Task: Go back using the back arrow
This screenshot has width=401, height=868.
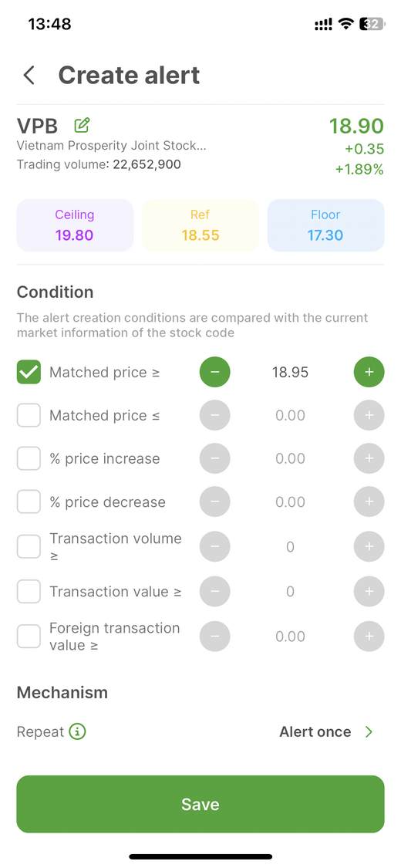Action: coord(29,76)
